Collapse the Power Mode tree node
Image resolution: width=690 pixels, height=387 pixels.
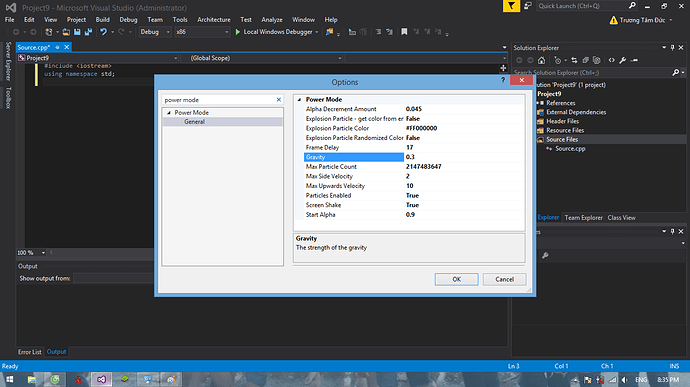[169, 113]
